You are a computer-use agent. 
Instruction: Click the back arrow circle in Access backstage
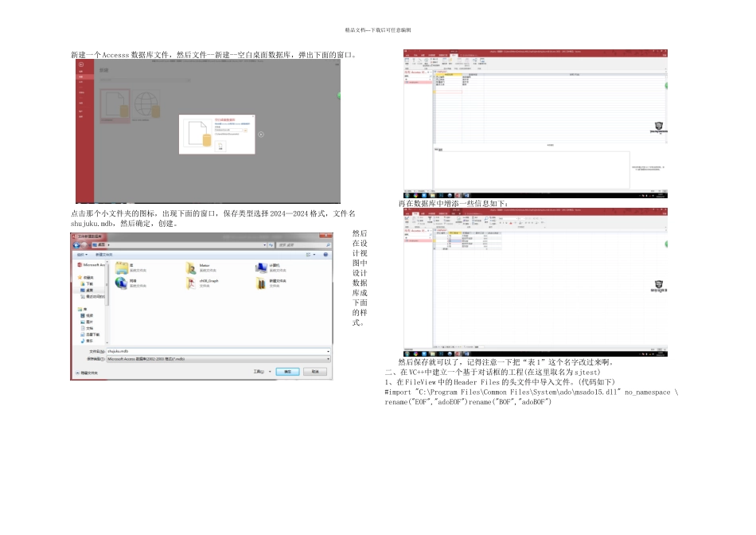pyautogui.click(x=81, y=64)
